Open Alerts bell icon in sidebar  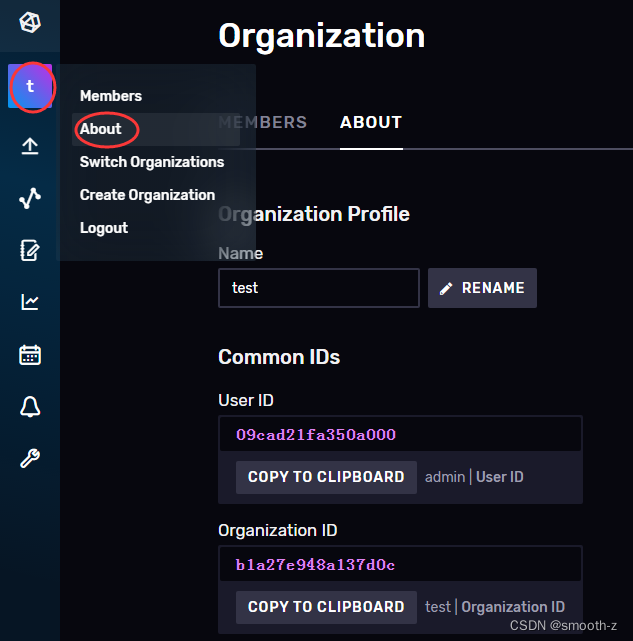pos(30,407)
